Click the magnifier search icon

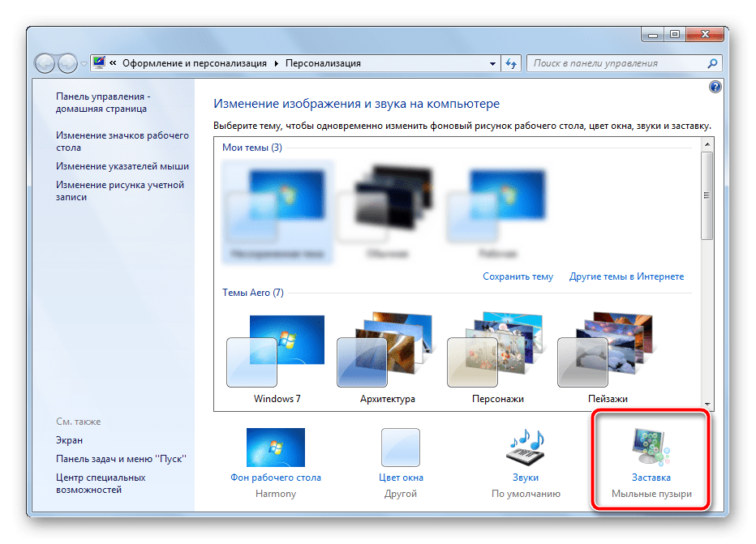point(713,63)
